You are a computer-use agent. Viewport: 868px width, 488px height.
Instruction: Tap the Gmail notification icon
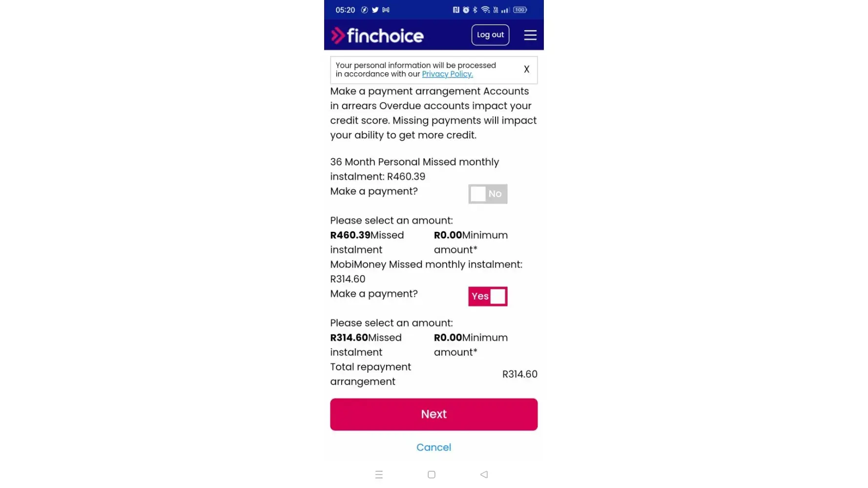pyautogui.click(x=386, y=10)
